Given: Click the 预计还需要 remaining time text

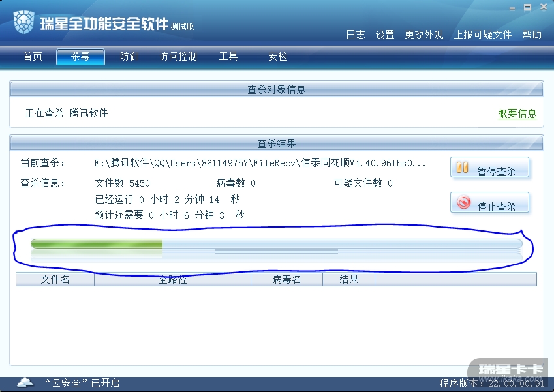Looking at the screenshot, I should coord(170,215).
